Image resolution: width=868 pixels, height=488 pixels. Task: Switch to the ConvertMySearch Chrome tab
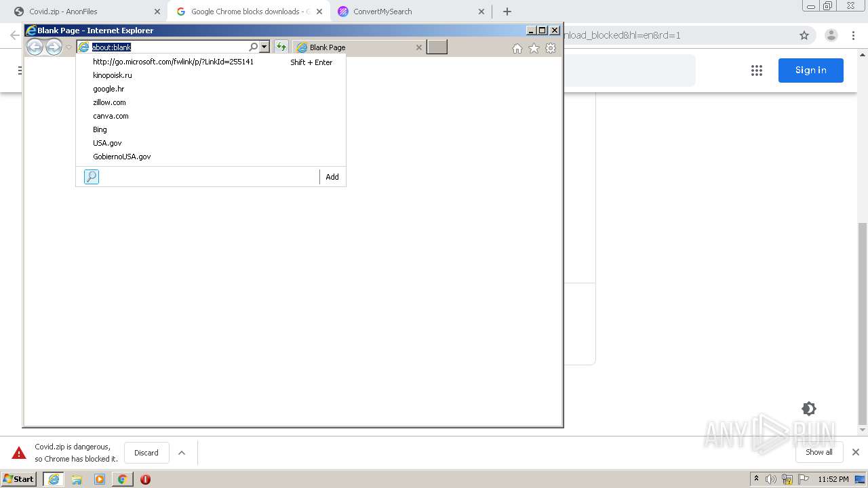pos(410,12)
